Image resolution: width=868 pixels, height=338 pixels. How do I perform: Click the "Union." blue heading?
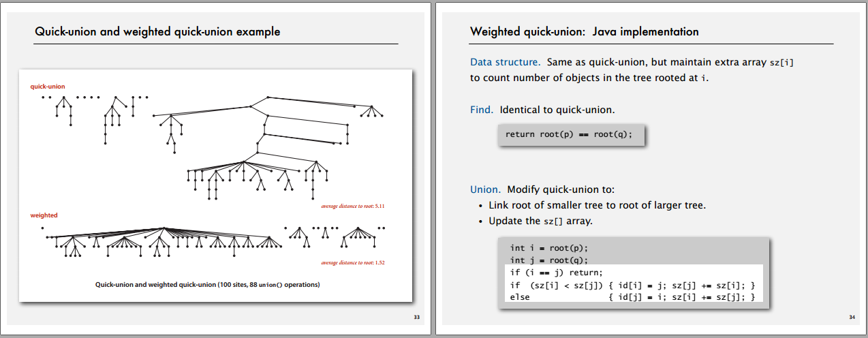click(486, 189)
